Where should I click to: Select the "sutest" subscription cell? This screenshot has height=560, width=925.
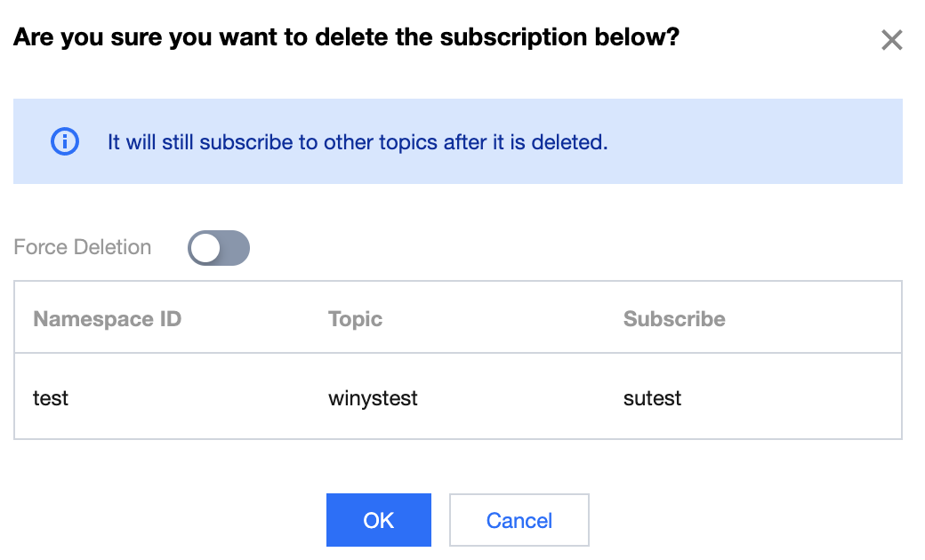[x=652, y=398]
